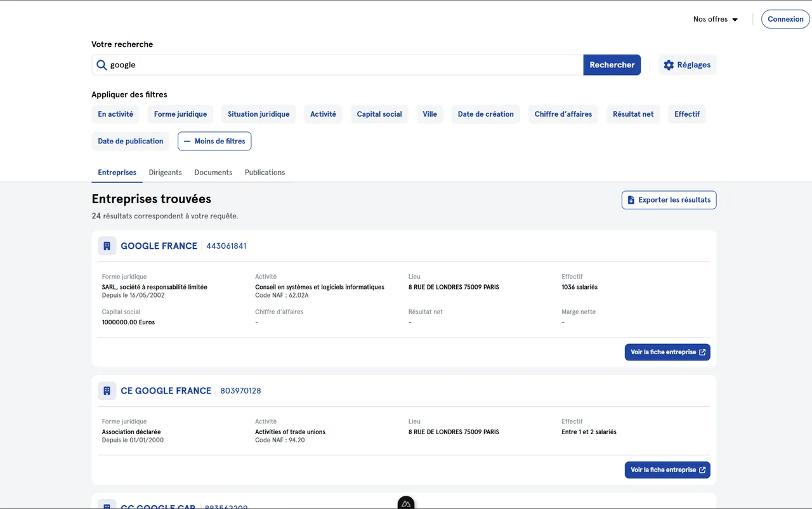
Task: Open the Forme juridique filter
Action: pos(181,114)
